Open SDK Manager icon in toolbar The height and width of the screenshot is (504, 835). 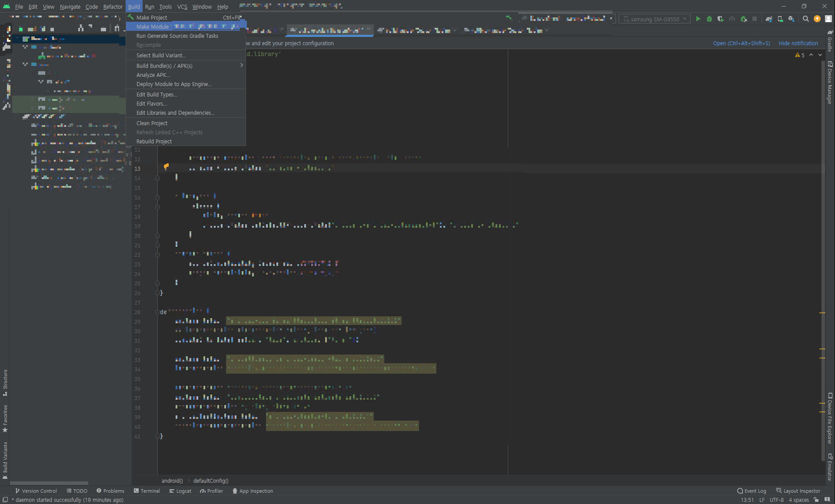[x=792, y=19]
